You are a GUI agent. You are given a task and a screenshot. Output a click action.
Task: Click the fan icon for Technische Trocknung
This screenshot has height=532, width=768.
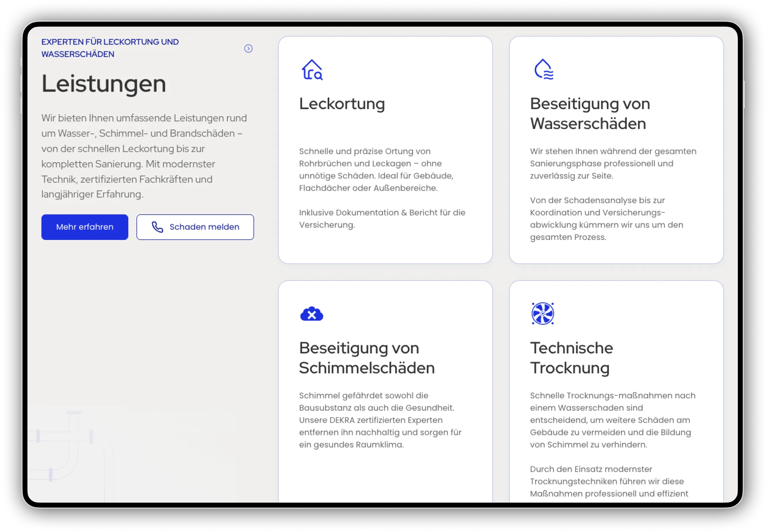tap(542, 313)
